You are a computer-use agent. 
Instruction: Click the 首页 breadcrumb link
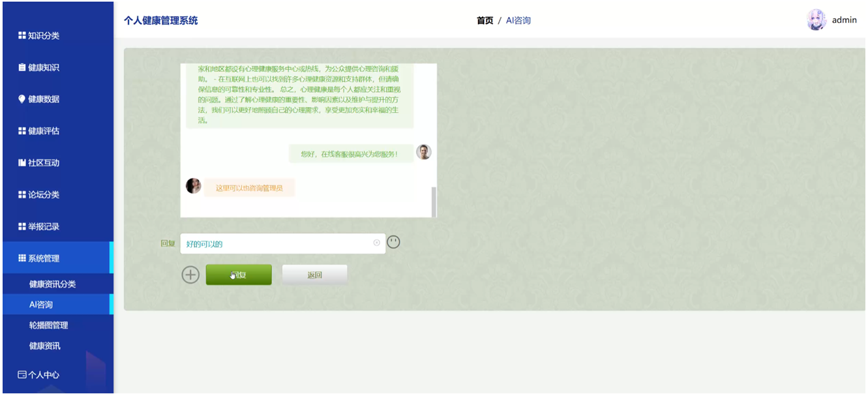[x=485, y=20]
